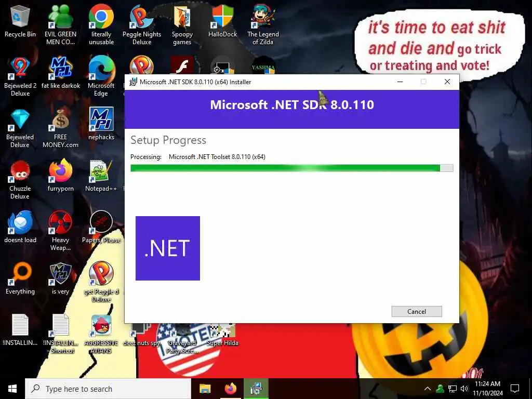
Task: Select the !INSTALLIN... - Shortcut icon
Action: point(61,334)
